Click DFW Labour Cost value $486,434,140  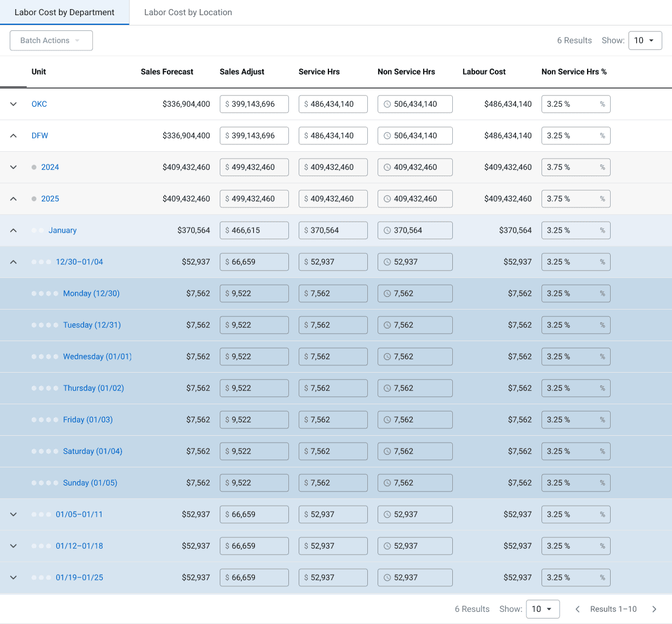pos(508,136)
